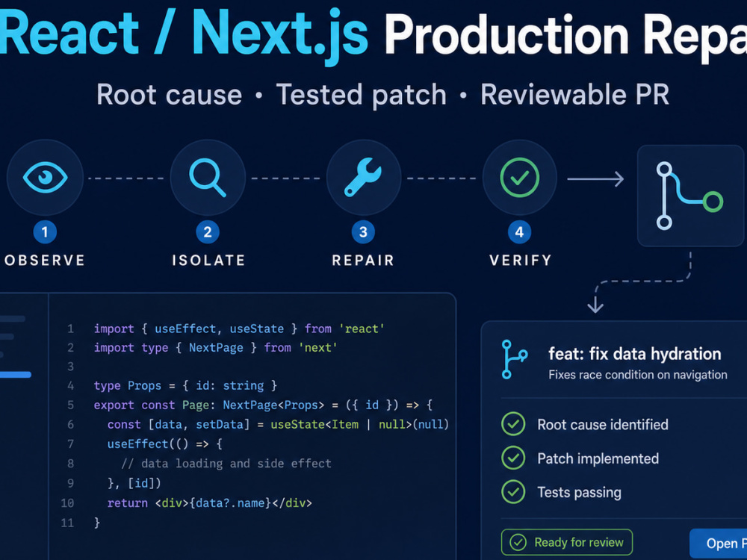Click the Verify checkmark circle icon
Screen dimensions: 747x560
520,178
